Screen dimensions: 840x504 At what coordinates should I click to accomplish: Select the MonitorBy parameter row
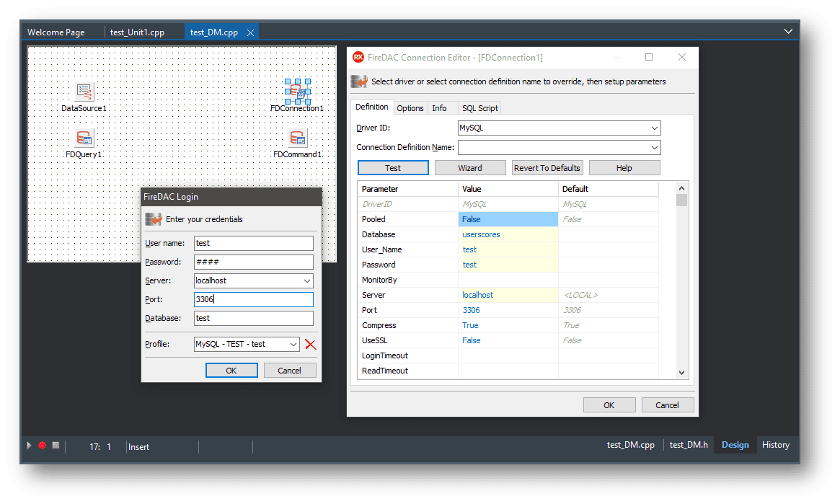pyautogui.click(x=508, y=280)
